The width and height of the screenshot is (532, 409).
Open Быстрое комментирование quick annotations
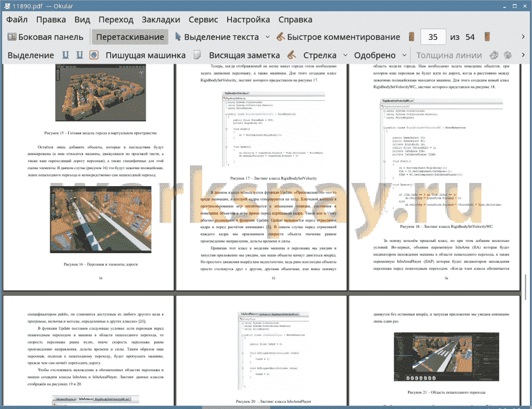click(338, 37)
